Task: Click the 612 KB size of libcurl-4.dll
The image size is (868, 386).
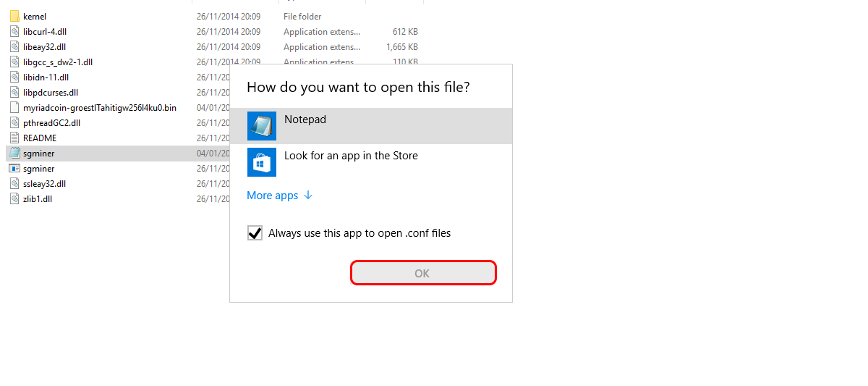Action: [x=405, y=31]
